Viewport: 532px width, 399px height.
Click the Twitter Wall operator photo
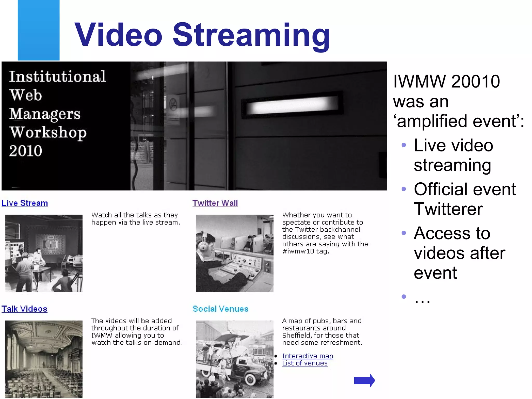(x=235, y=253)
